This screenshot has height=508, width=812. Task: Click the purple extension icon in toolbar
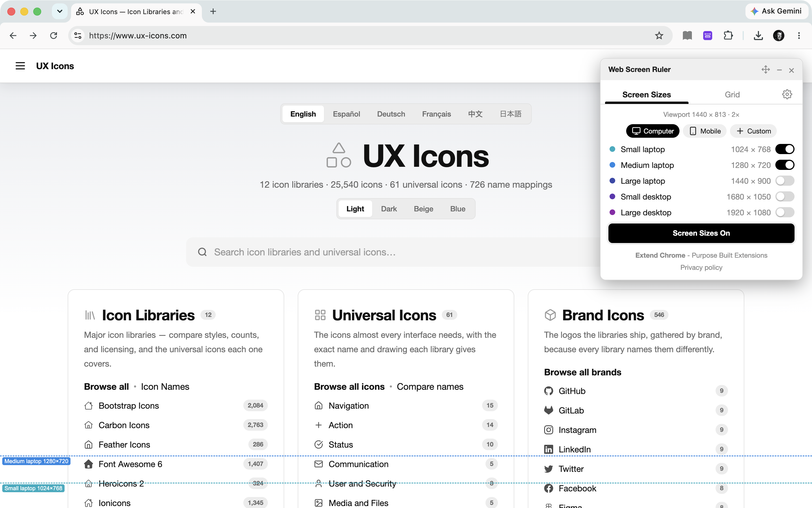pyautogui.click(x=708, y=36)
